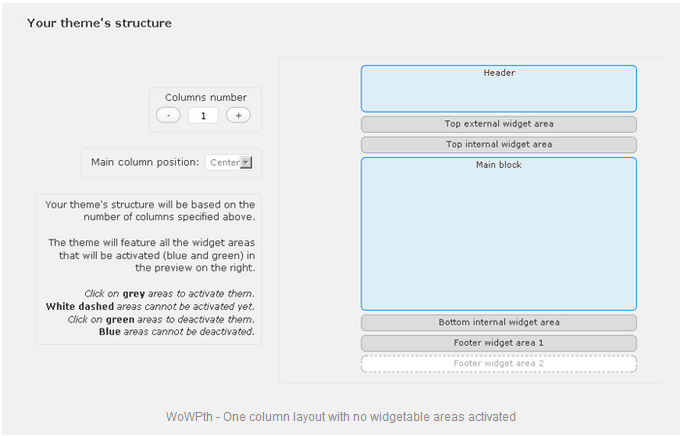
Task: Click the dashed Footer widget area 2
Action: click(499, 364)
